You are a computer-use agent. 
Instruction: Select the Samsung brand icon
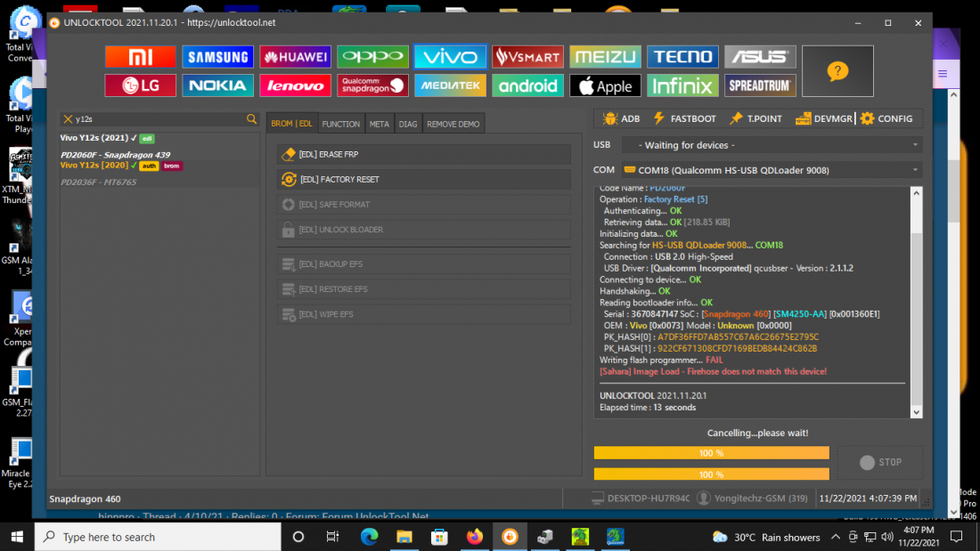(217, 57)
